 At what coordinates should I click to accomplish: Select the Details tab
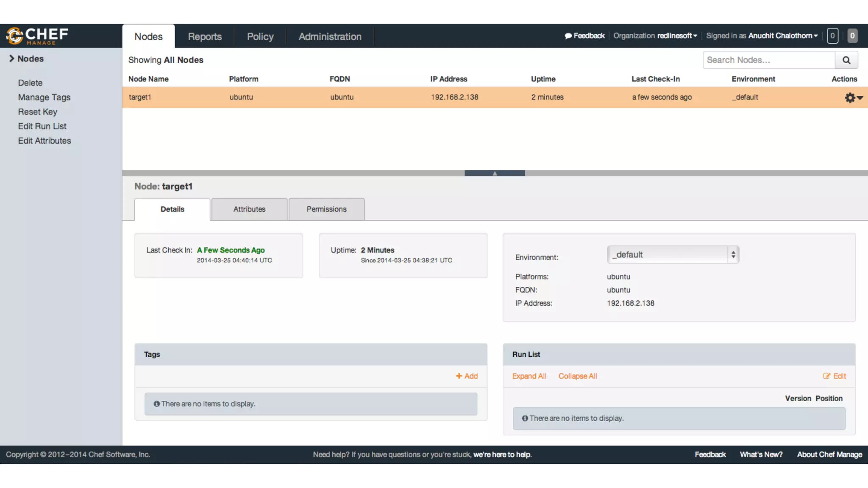[x=172, y=209]
